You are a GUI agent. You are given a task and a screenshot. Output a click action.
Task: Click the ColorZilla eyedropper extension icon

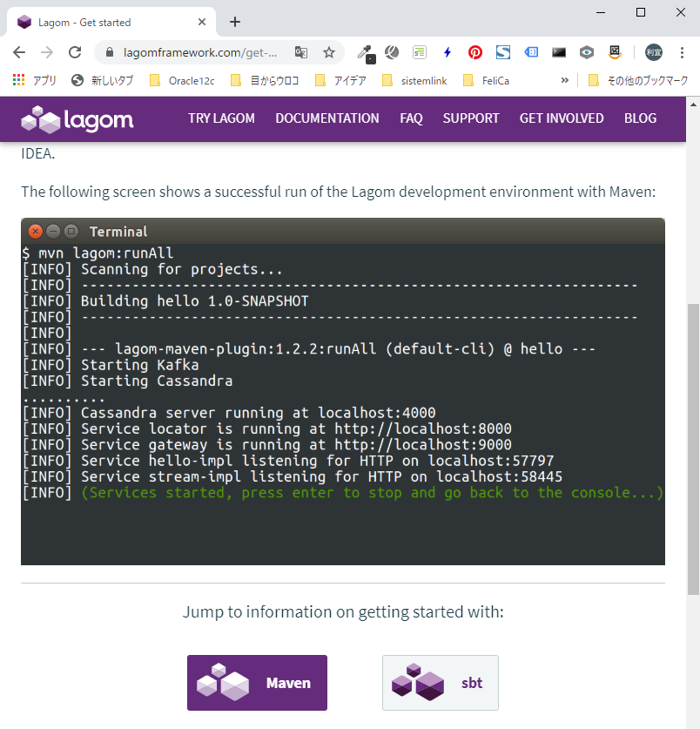365,52
